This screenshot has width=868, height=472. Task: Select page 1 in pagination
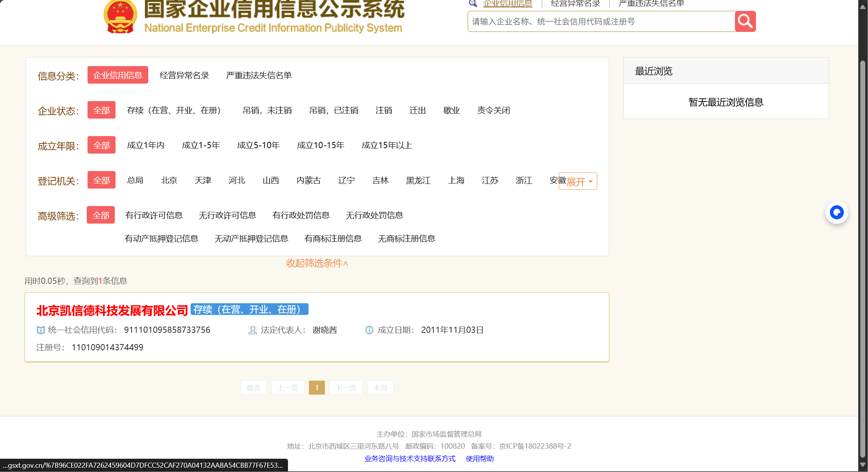pyautogui.click(x=317, y=388)
